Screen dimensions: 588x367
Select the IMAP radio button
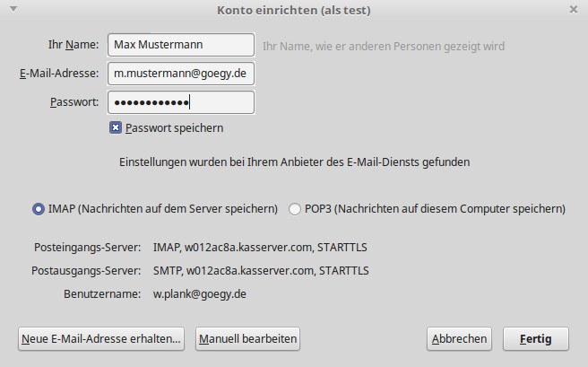(39, 209)
